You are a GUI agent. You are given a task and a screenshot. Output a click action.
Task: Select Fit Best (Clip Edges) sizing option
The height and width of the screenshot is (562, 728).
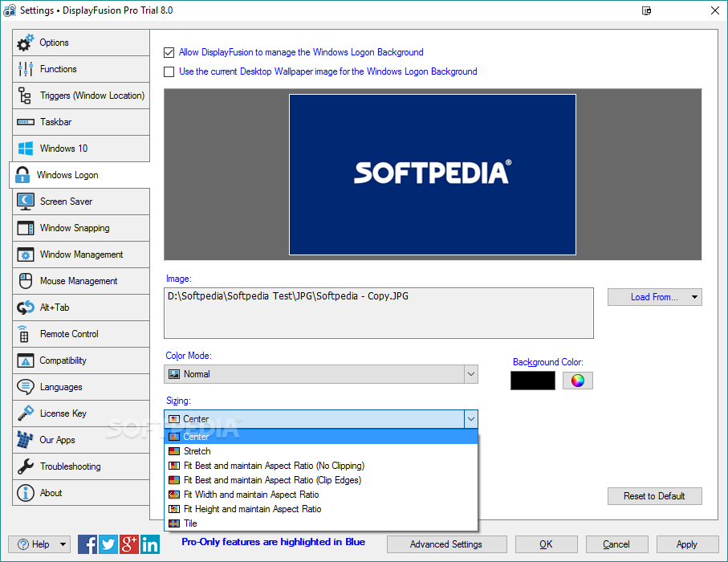[321, 480]
